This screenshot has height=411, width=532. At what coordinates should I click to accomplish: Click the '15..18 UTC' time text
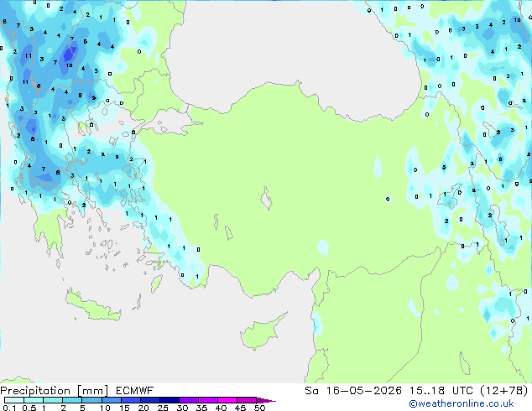pos(441,391)
